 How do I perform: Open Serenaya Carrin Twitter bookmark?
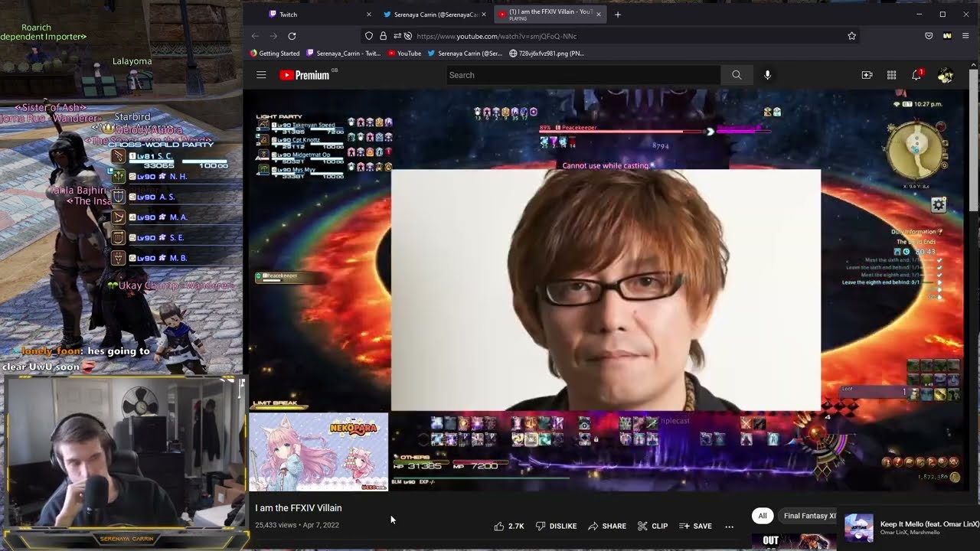coord(465,54)
